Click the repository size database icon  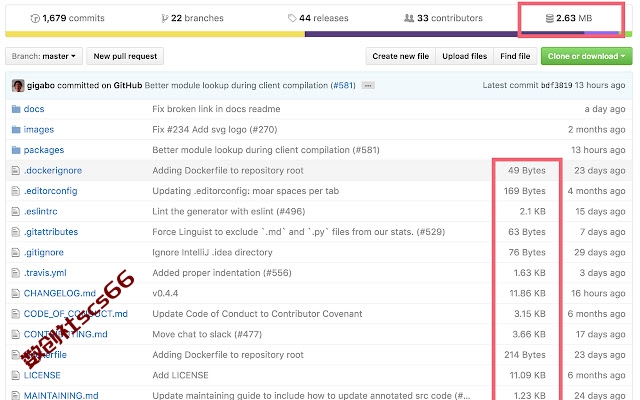click(x=550, y=18)
